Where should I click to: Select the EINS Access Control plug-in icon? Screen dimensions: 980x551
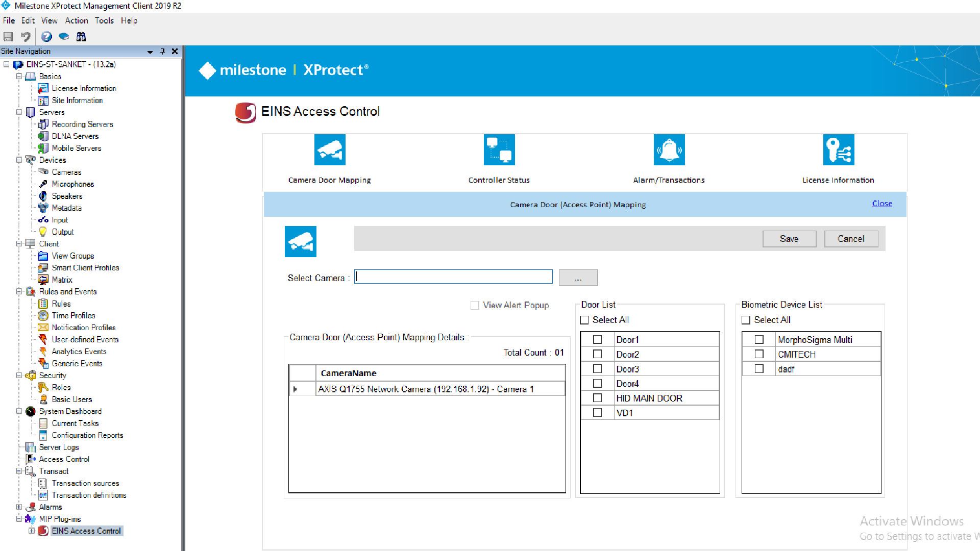(43, 531)
